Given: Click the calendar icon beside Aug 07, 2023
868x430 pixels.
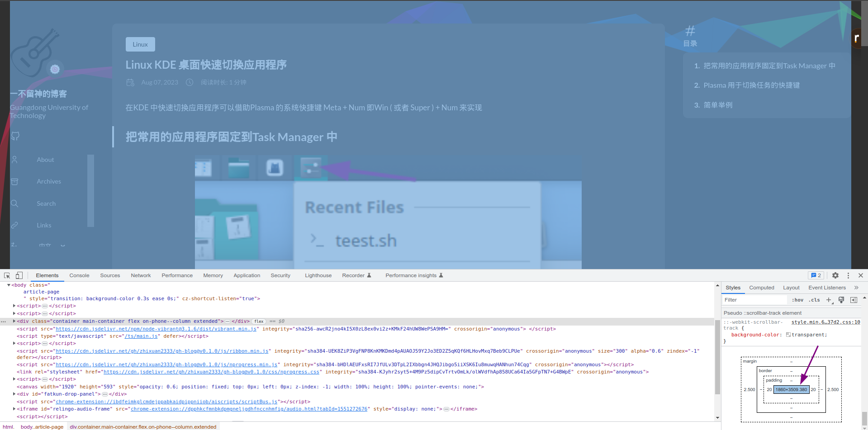Looking at the screenshot, I should 130,82.
